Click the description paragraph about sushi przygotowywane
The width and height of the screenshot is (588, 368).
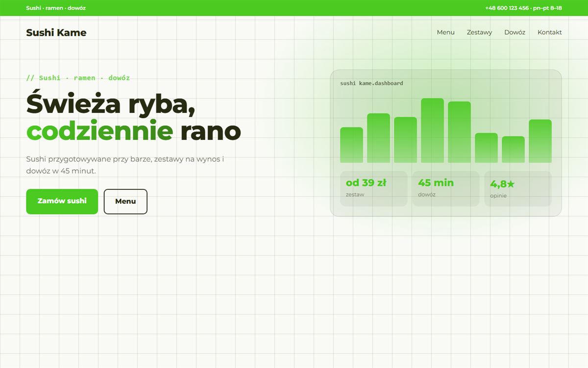[125, 165]
